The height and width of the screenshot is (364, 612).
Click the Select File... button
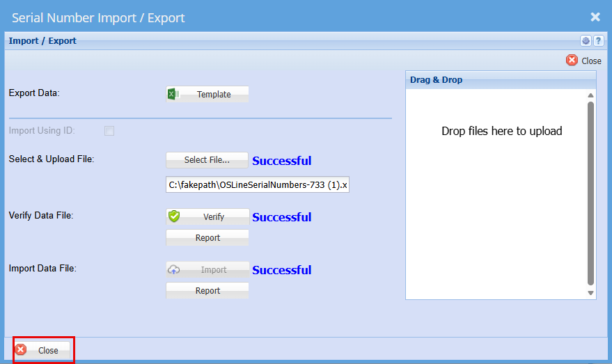[207, 160]
